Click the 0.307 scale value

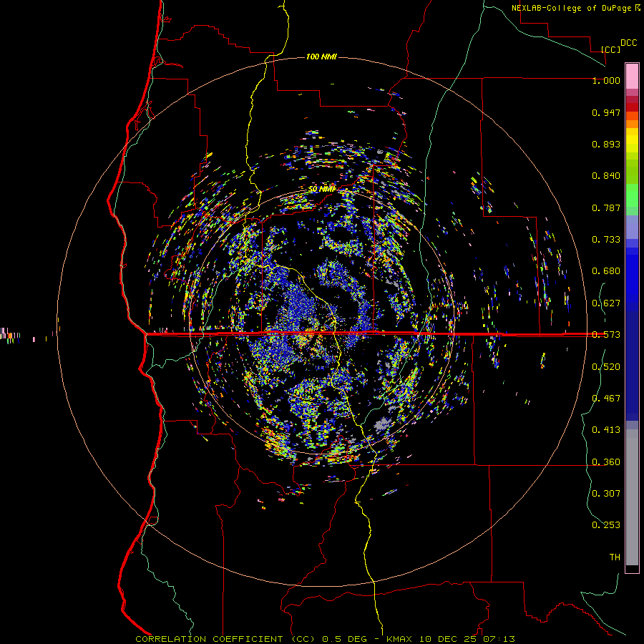tap(606, 494)
